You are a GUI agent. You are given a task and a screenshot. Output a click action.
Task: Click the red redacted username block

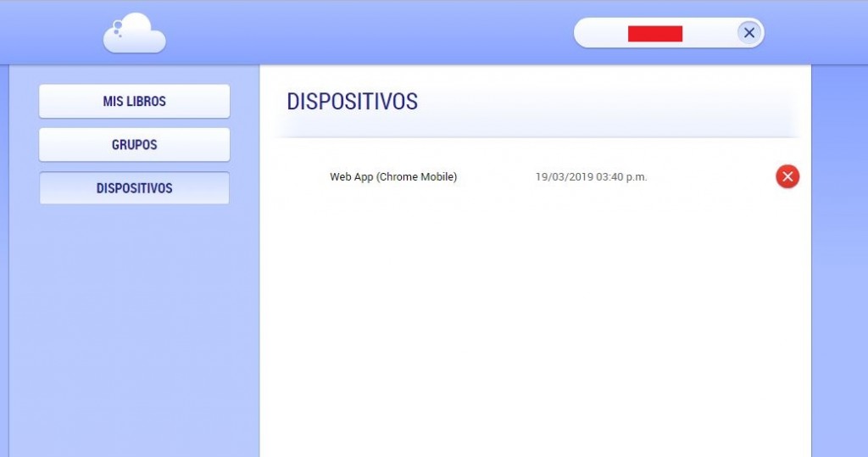point(654,33)
